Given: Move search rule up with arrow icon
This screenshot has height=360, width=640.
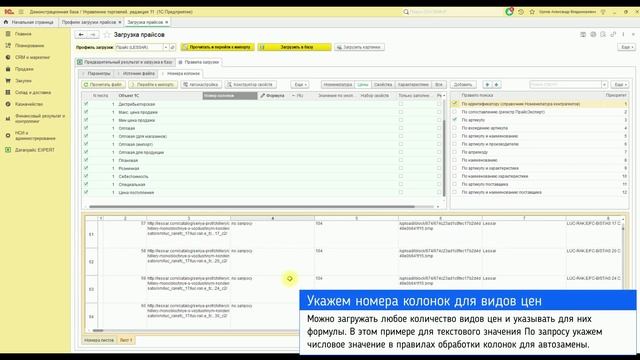Looking at the screenshot, I should tap(487, 84).
